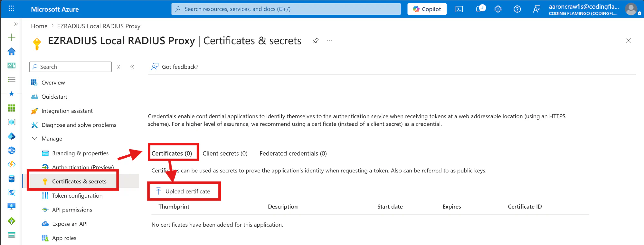The width and height of the screenshot is (644, 245).
Task: Open Load balancers diamond icon
Action: pos(12,221)
